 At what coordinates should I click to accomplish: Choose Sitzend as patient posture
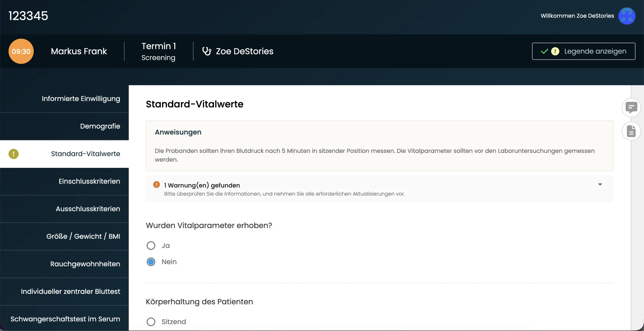pyautogui.click(x=151, y=322)
